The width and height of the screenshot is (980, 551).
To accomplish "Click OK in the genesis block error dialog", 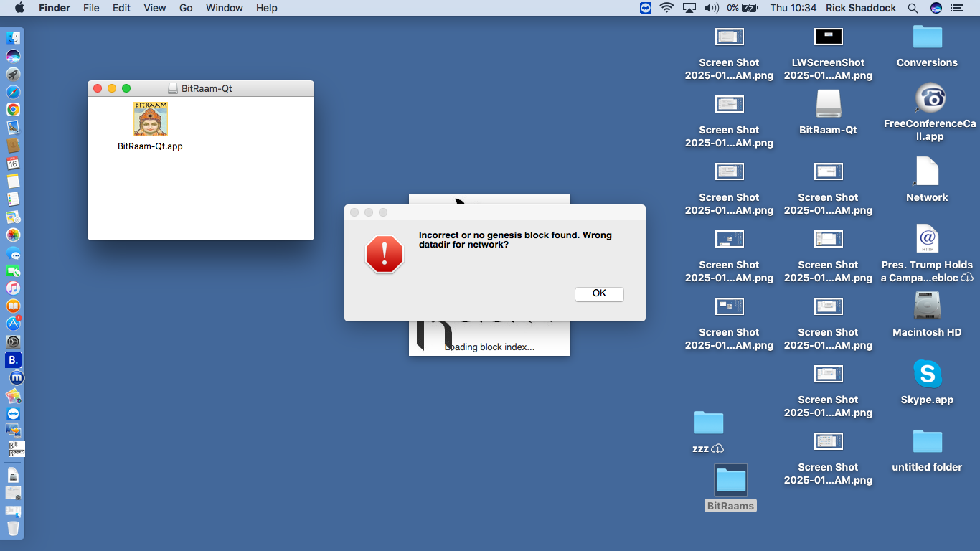I will coord(599,293).
